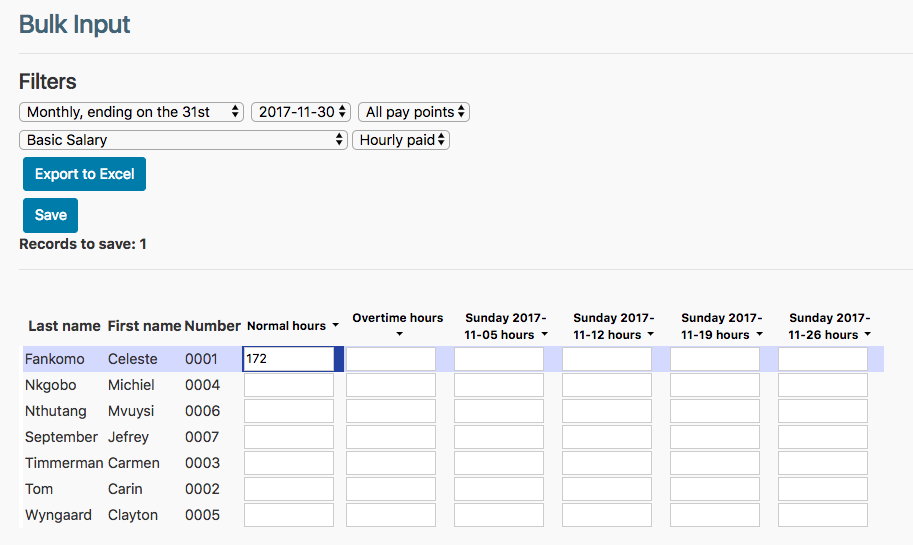Click Sunday 2017-11-12 hours field for Timmerman Carmen
The image size is (913, 545).
[607, 463]
